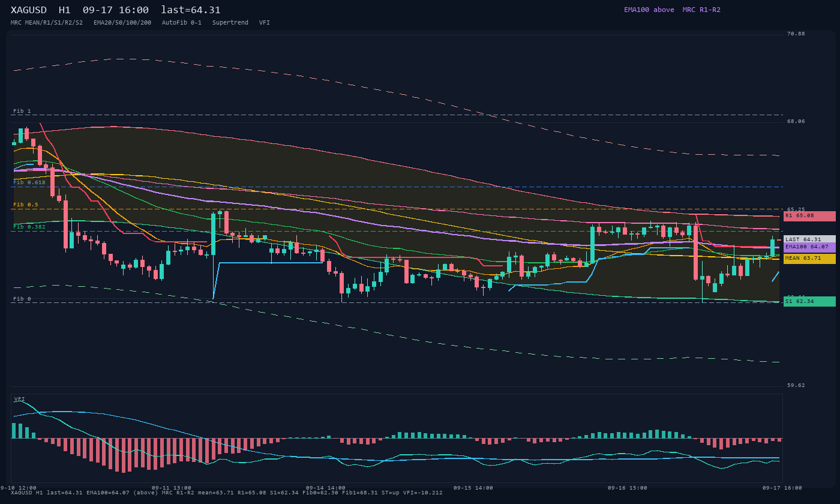The width and height of the screenshot is (840, 504).
Task: Click the 09-17 16:00 time axis label
Action: click(x=782, y=488)
